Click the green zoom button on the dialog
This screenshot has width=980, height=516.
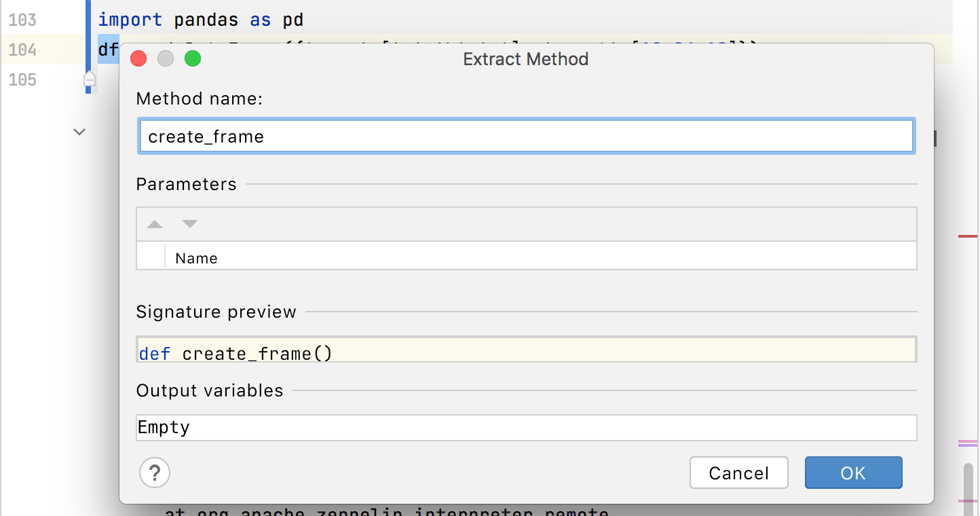[x=192, y=58]
